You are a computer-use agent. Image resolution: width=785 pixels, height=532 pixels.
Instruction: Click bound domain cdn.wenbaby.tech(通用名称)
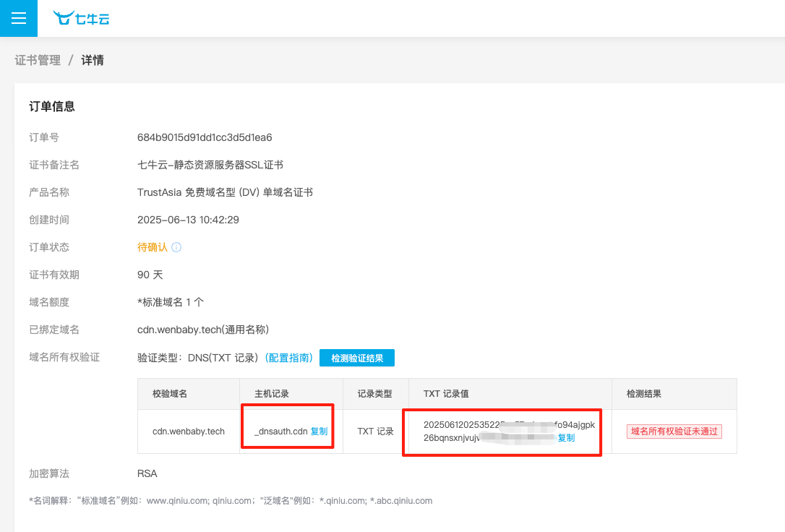click(203, 330)
